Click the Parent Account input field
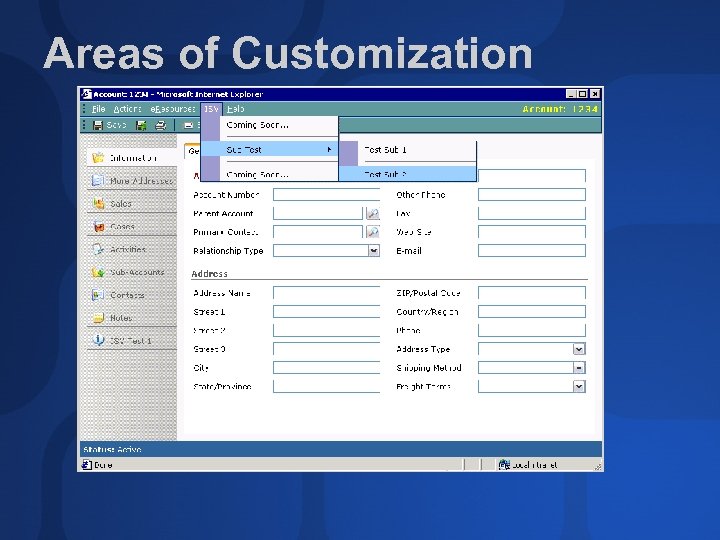Screen dimensions: 720x540 [x=318, y=214]
